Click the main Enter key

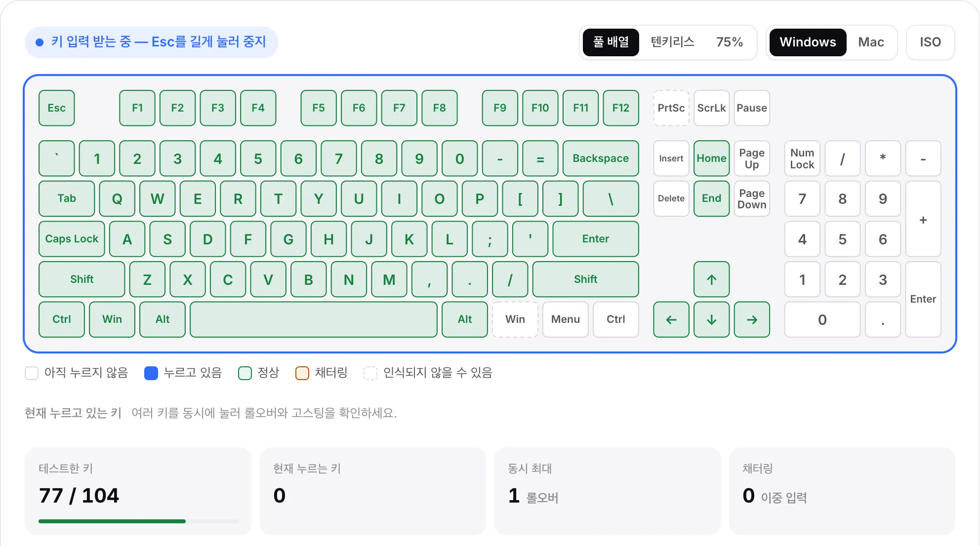[595, 239]
